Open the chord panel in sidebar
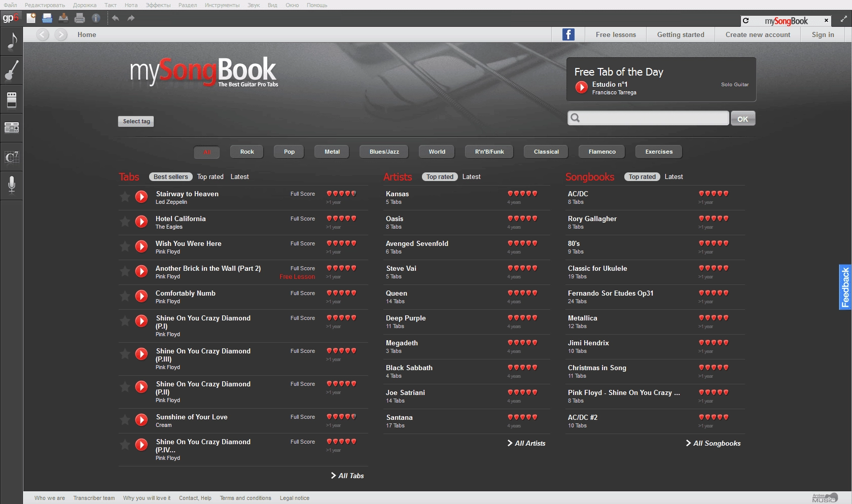 click(x=12, y=157)
